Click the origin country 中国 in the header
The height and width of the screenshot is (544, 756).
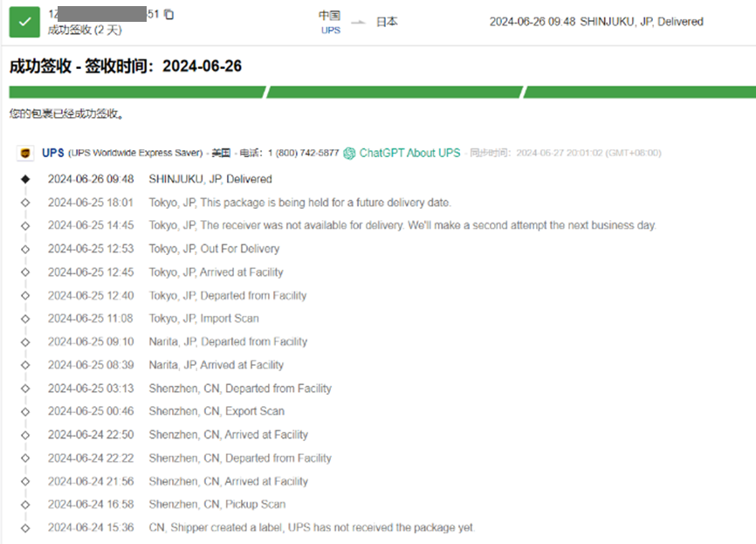(330, 16)
